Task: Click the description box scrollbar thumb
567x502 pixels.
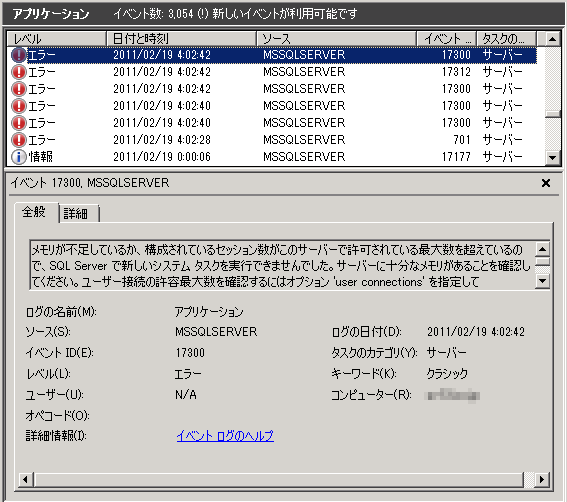Action: coord(542,261)
